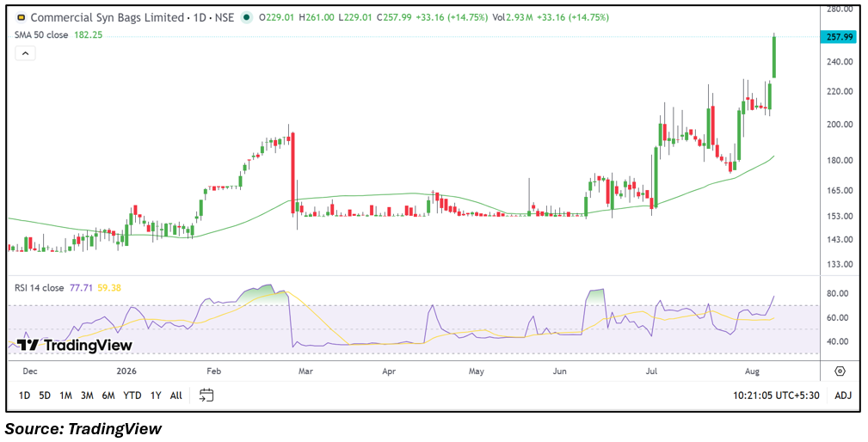The height and width of the screenshot is (442, 868).
Task: Click the Dec label on time axis
Action: [30, 371]
